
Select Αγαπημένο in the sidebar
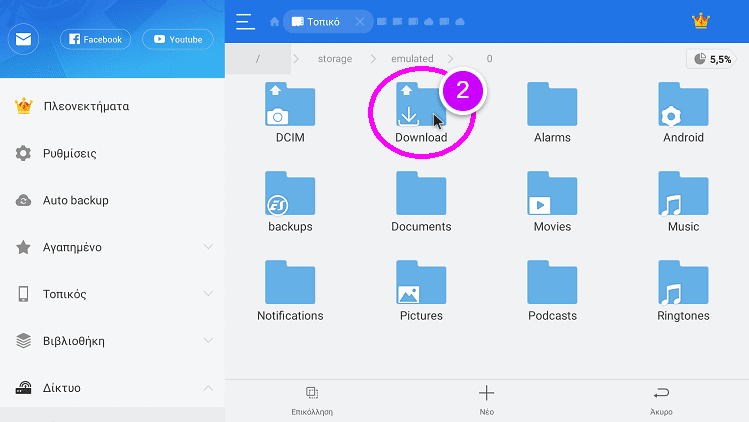[x=72, y=247]
